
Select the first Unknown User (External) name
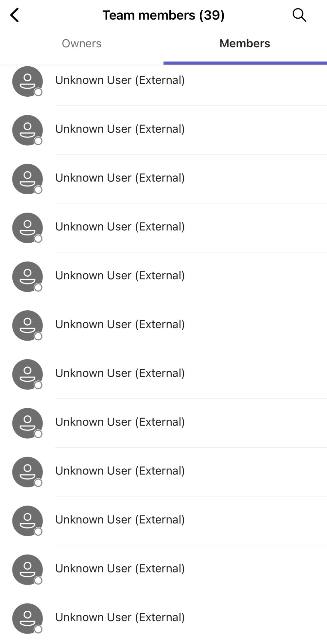(120, 80)
